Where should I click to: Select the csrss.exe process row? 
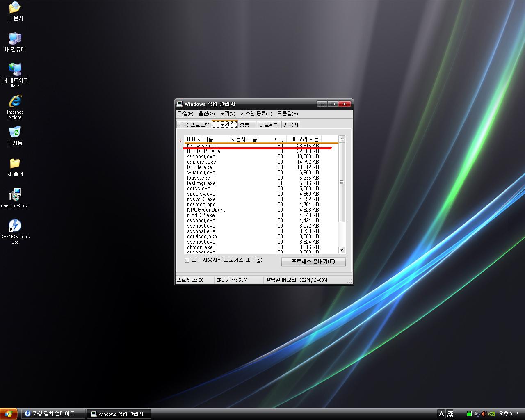click(x=261, y=189)
